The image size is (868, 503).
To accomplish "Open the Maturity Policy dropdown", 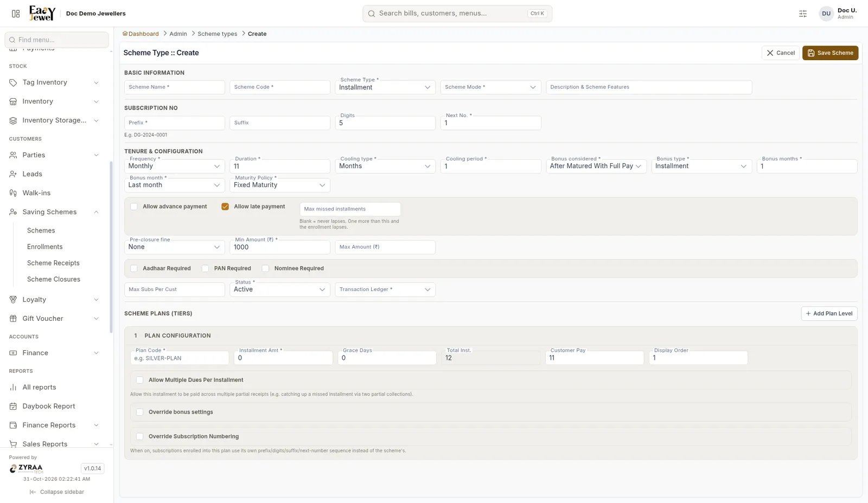I will [279, 185].
